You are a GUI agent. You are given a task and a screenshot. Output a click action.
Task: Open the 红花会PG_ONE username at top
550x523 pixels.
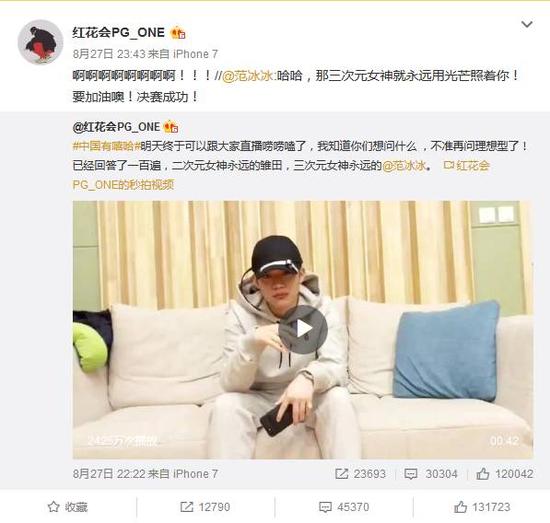pos(119,33)
